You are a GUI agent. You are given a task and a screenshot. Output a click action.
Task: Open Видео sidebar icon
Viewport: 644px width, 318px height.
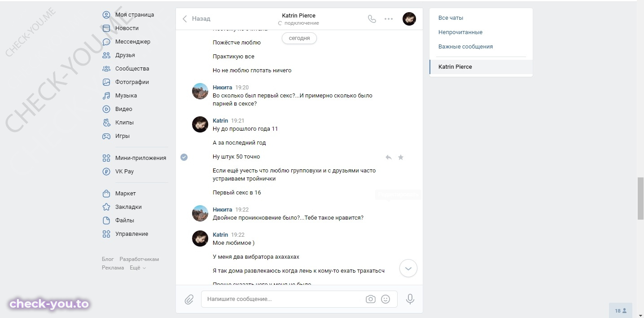106,109
